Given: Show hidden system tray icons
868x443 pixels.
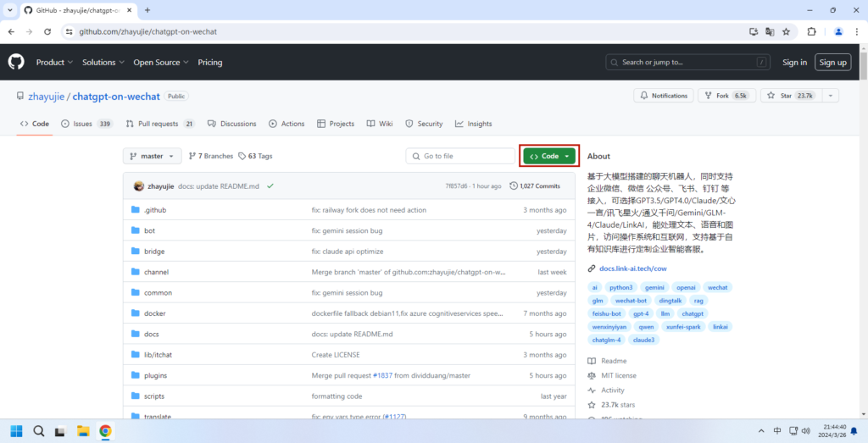Looking at the screenshot, I should [761, 431].
